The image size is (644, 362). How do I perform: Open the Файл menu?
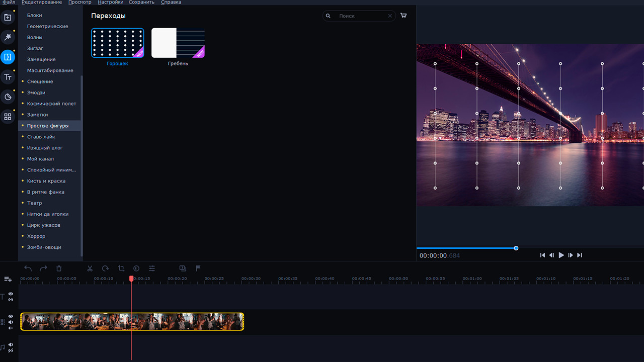8,3
